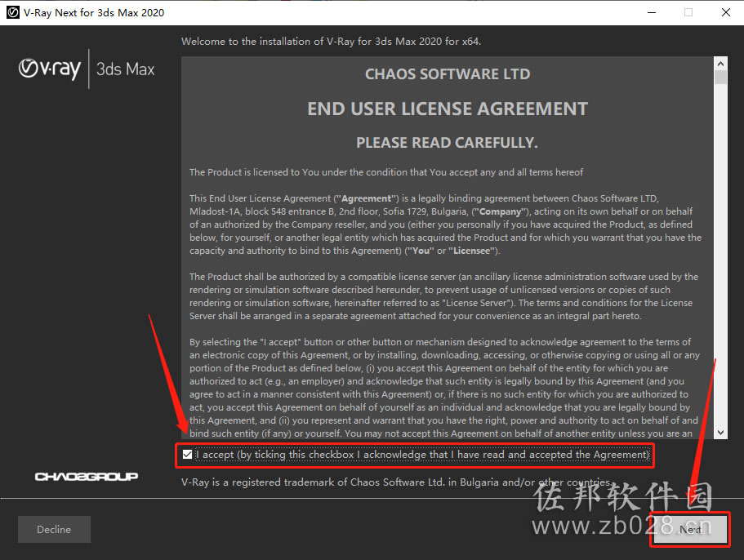Close the V-Ray installer window
744x560 pixels.
(x=725, y=13)
